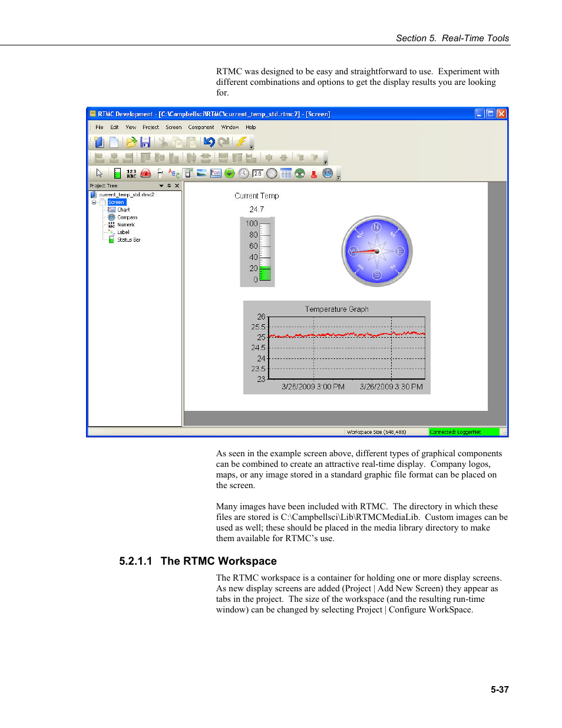Select the blue Compass component tool
This screenshot has height=728, width=562.
click(x=328, y=173)
